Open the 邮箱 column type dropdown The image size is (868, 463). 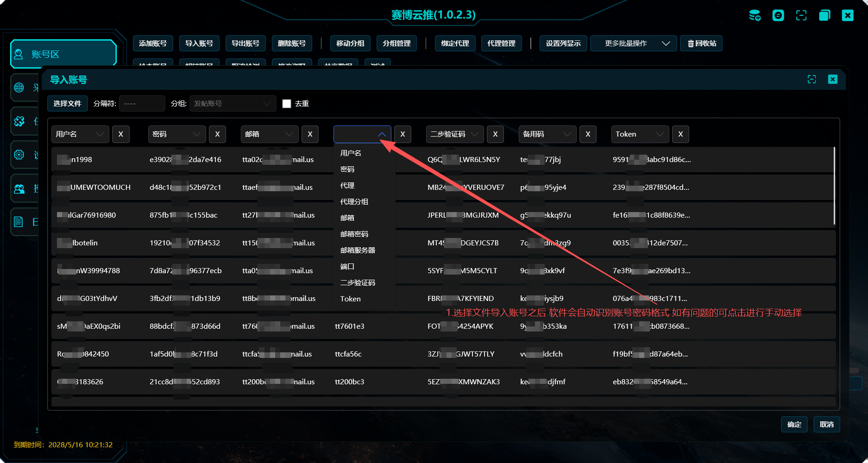tap(270, 134)
